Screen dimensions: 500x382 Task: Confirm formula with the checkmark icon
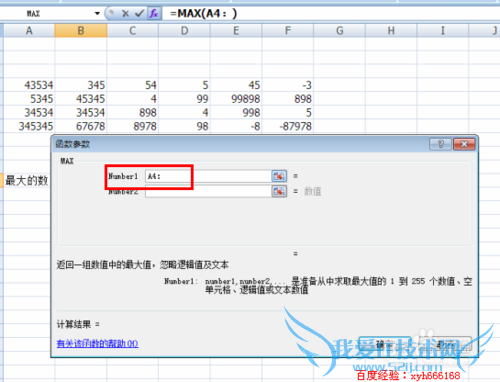click(139, 14)
